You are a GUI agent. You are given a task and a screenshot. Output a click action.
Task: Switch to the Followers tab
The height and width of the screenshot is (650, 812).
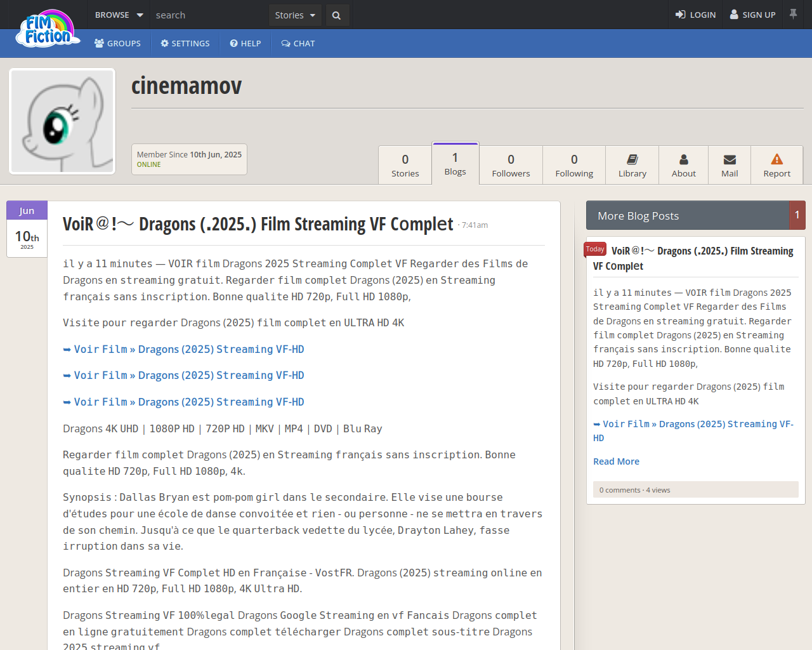(x=511, y=165)
